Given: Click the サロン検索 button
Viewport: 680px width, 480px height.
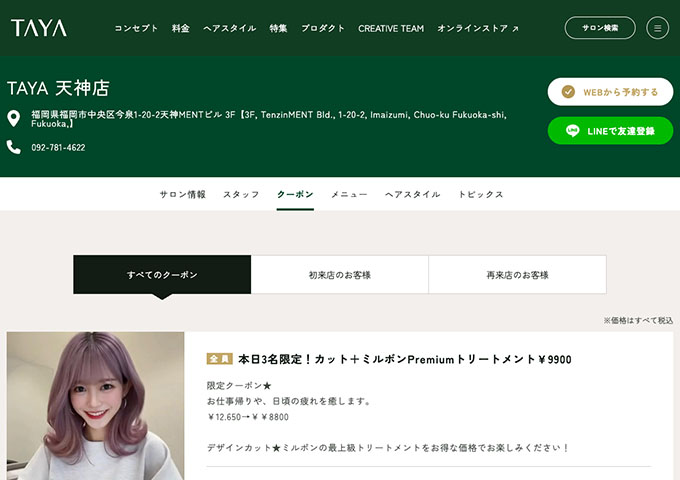Looking at the screenshot, I should coord(600,28).
